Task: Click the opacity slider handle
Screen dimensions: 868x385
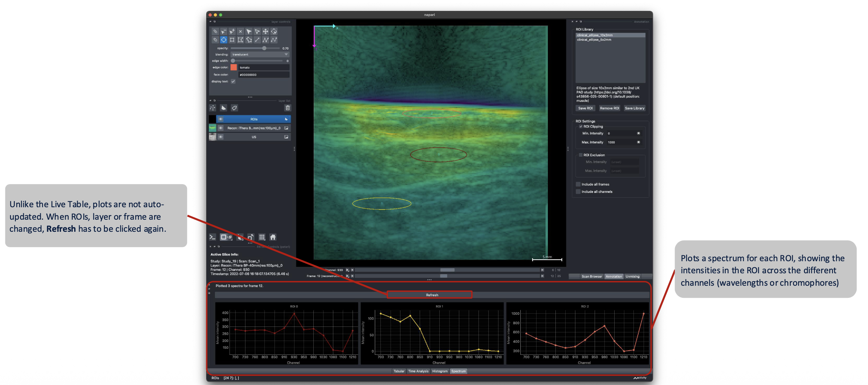Action: pos(264,48)
